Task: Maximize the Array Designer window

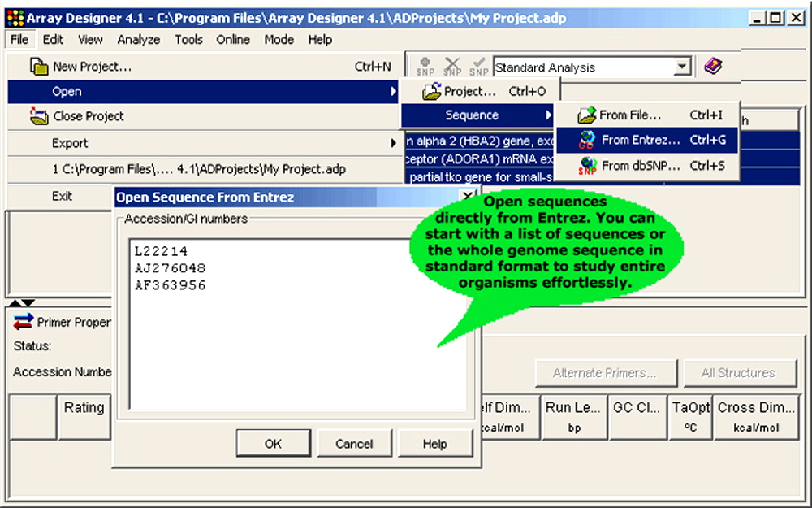Action: (775, 18)
